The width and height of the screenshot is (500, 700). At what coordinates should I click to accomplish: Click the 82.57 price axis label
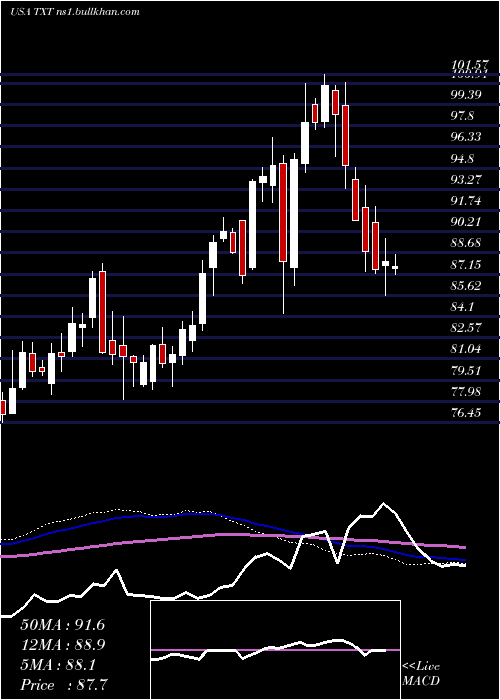click(466, 327)
